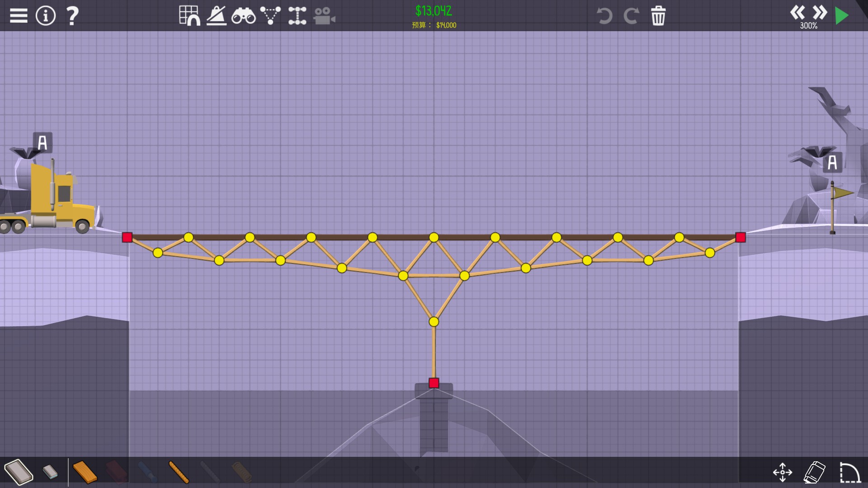Select the wood plank material
The height and width of the screenshot is (488, 868).
(85, 472)
